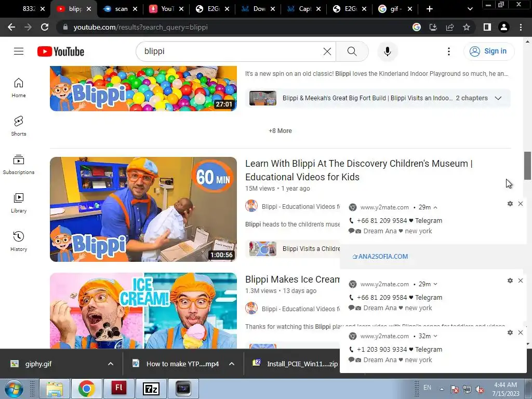Activate voice search microphone
The width and height of the screenshot is (532, 399).
(387, 51)
